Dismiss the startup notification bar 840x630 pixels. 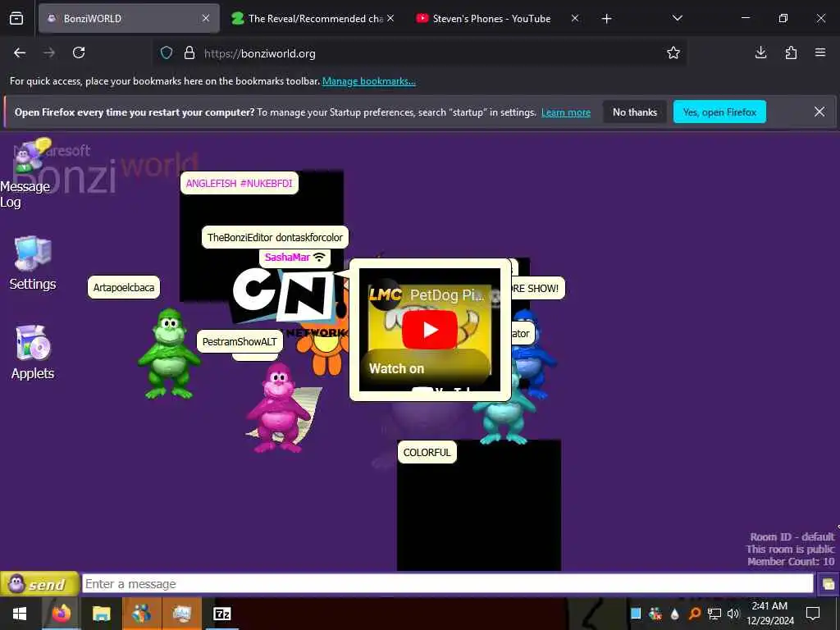click(819, 112)
